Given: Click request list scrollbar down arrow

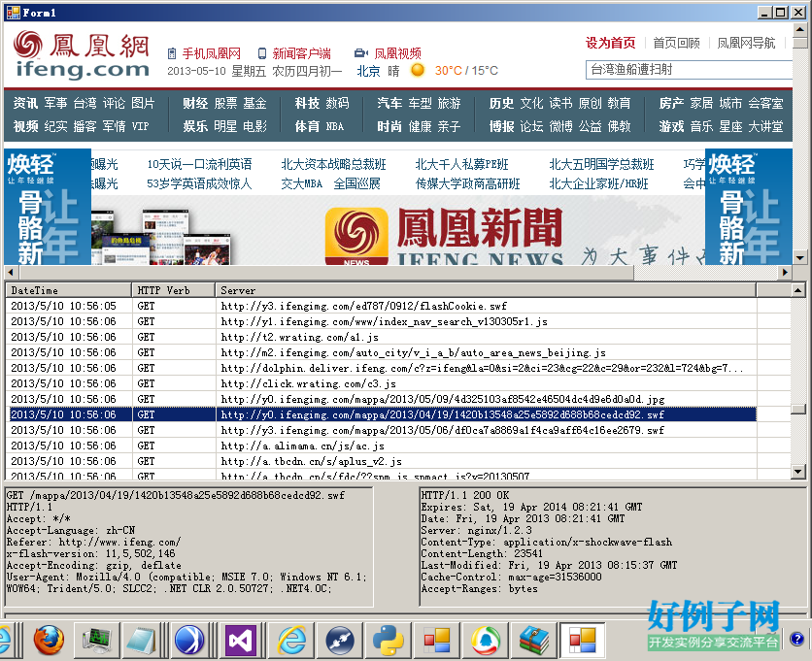Looking at the screenshot, I should click(x=798, y=472).
